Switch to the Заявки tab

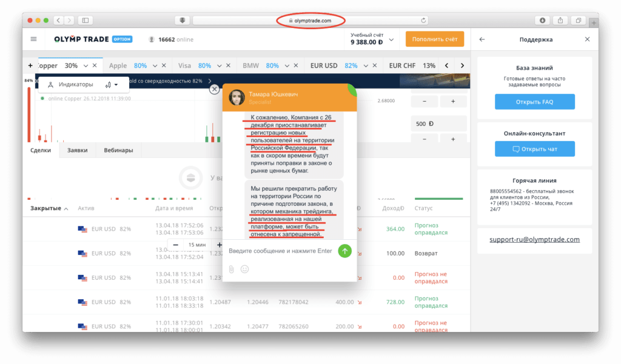tap(77, 150)
